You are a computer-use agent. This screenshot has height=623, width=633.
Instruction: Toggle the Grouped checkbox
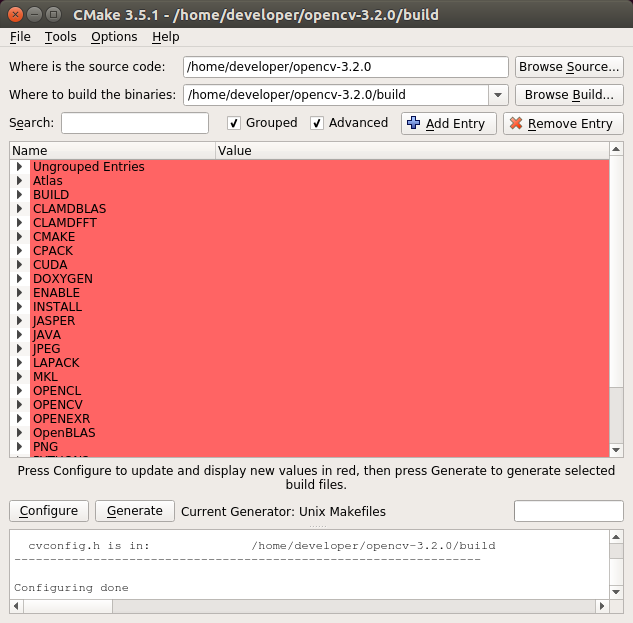[234, 123]
